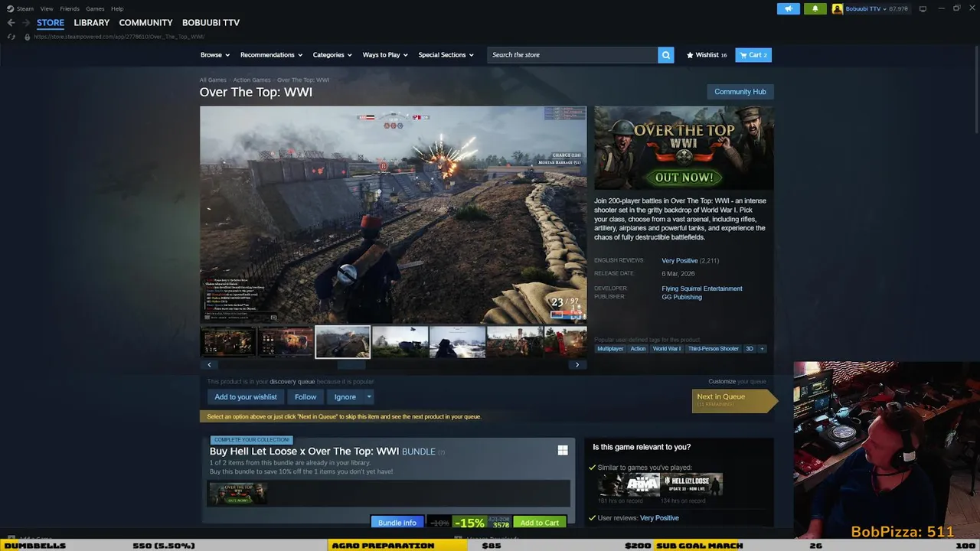Click inside the Search the store field
The height and width of the screenshot is (551, 980).
pos(572,55)
